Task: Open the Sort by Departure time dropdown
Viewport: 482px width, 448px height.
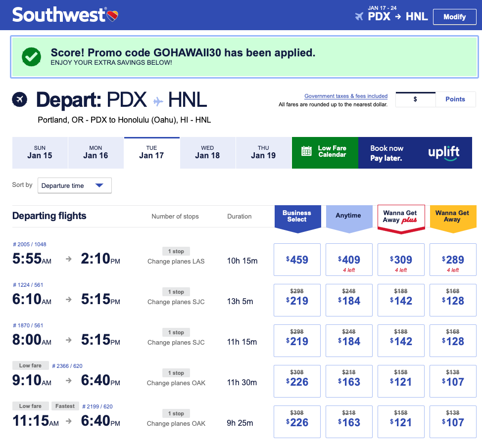Action: click(75, 185)
